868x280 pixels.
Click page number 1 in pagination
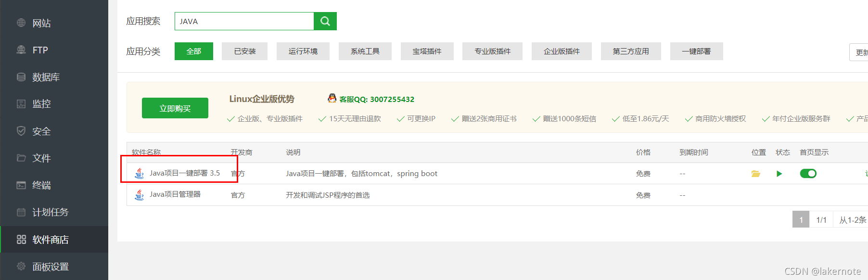click(x=801, y=219)
